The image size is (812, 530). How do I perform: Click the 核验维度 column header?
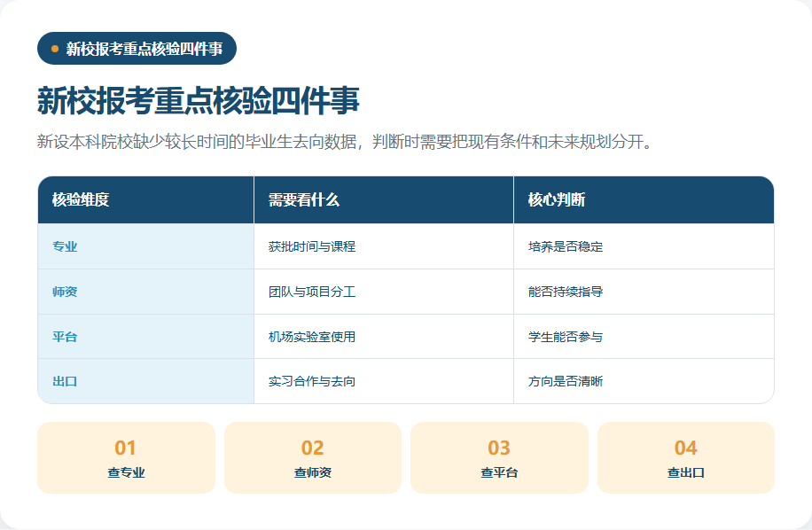pos(146,199)
